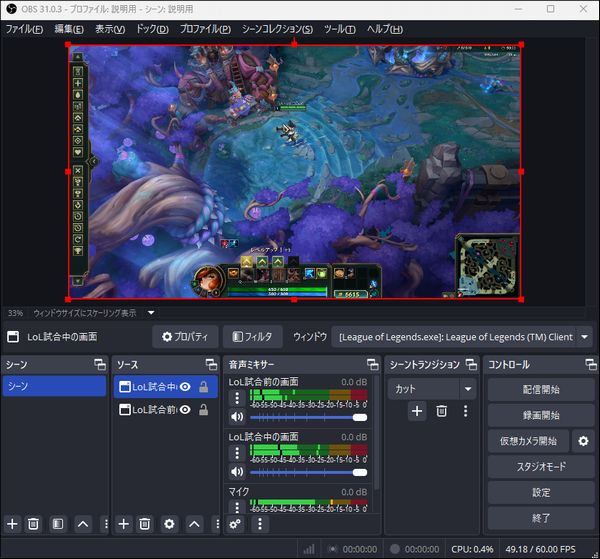This screenshot has height=559, width=600.
Task: Click 終了 to exit OBS
Action: coord(541,518)
